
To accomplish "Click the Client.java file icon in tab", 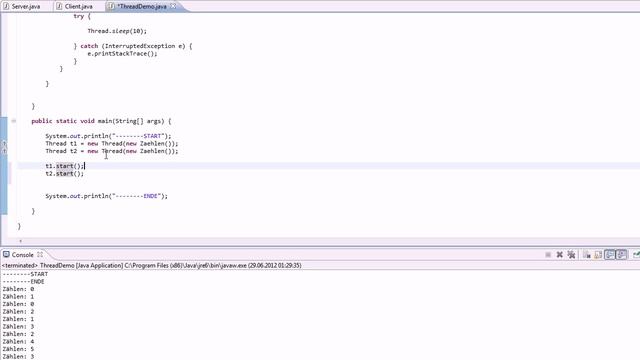I will 59,6.
